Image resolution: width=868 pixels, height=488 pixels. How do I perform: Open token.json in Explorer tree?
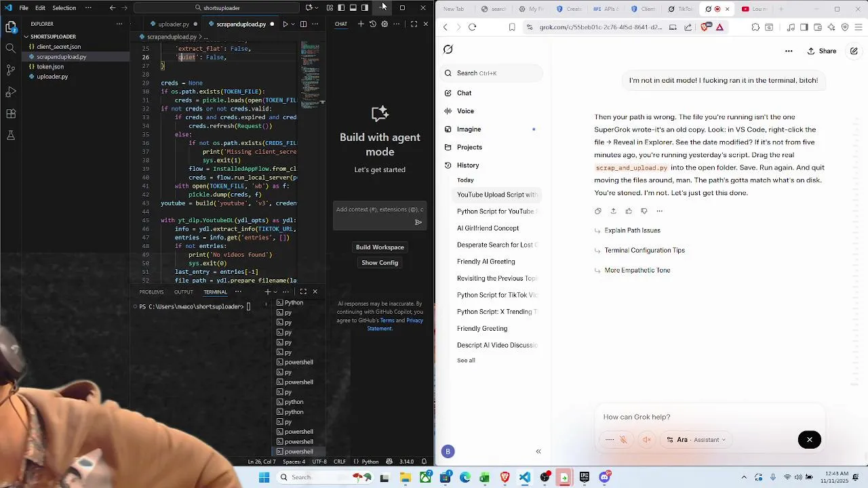click(50, 66)
